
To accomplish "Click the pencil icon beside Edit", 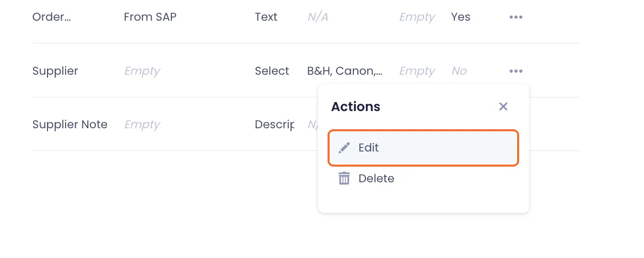I will pos(344,148).
